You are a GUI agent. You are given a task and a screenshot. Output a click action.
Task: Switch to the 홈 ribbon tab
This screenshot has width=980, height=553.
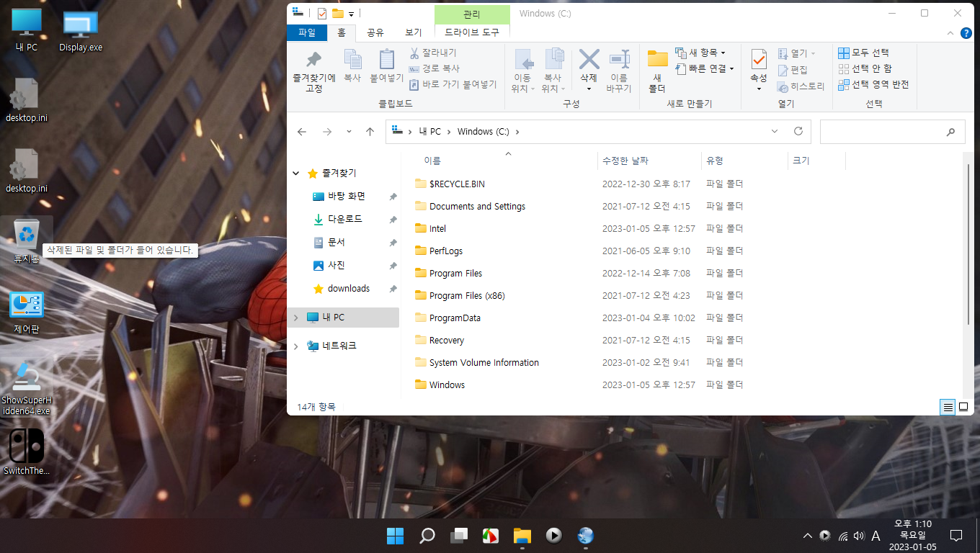click(342, 32)
